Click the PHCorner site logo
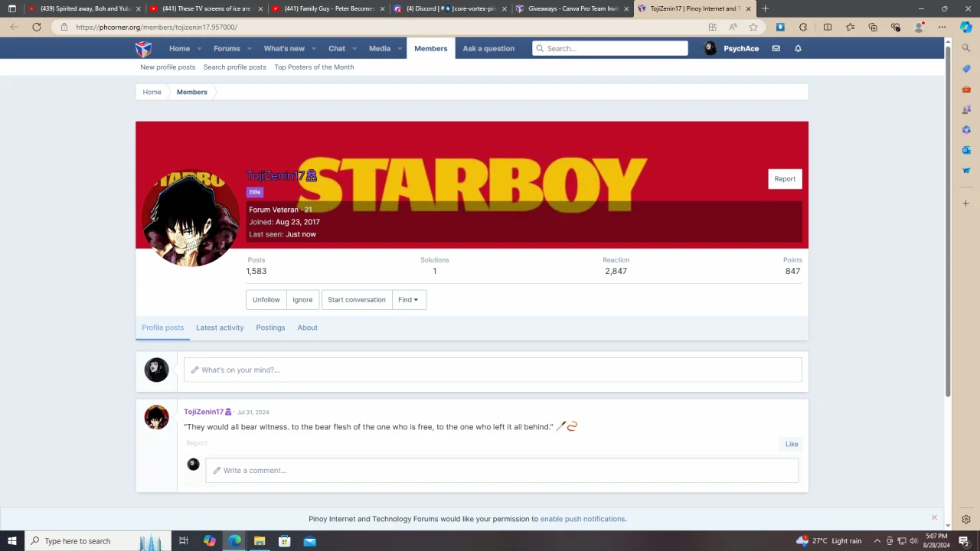The image size is (980, 551). point(143,48)
